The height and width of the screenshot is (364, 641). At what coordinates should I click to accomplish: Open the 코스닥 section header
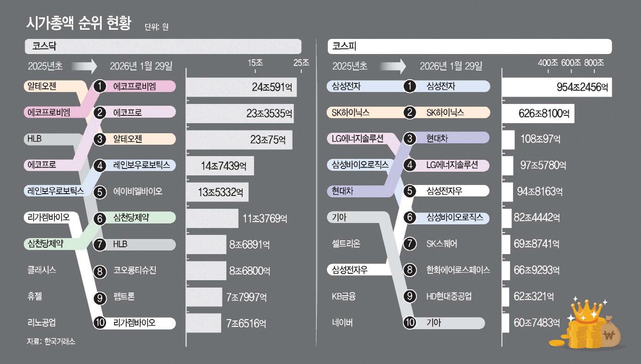tap(163, 46)
